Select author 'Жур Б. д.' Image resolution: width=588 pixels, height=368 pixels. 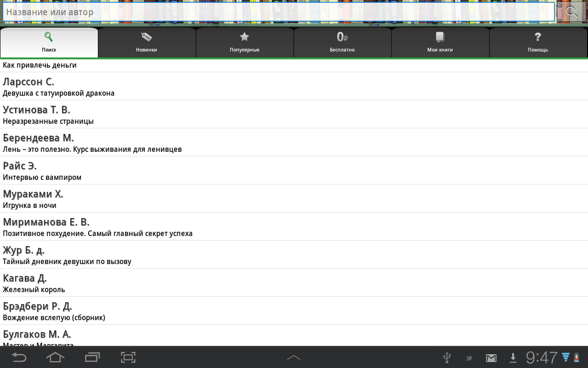23,250
